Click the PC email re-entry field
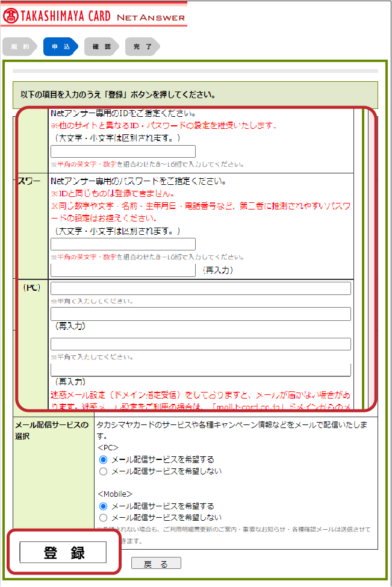This screenshot has width=392, height=587. (201, 314)
